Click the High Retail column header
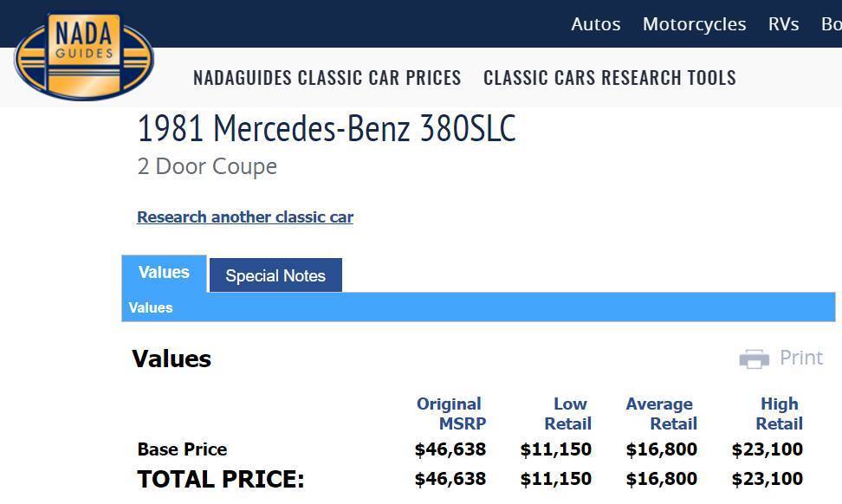 (779, 413)
